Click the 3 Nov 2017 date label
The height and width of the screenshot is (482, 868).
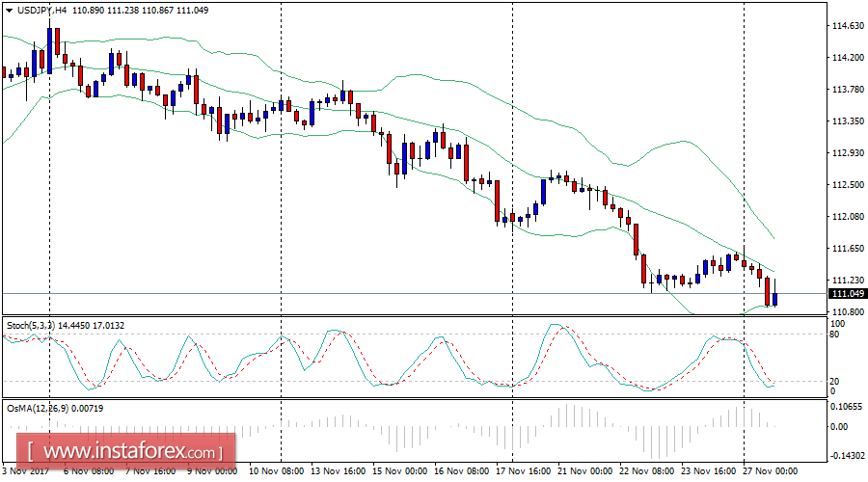coord(25,471)
